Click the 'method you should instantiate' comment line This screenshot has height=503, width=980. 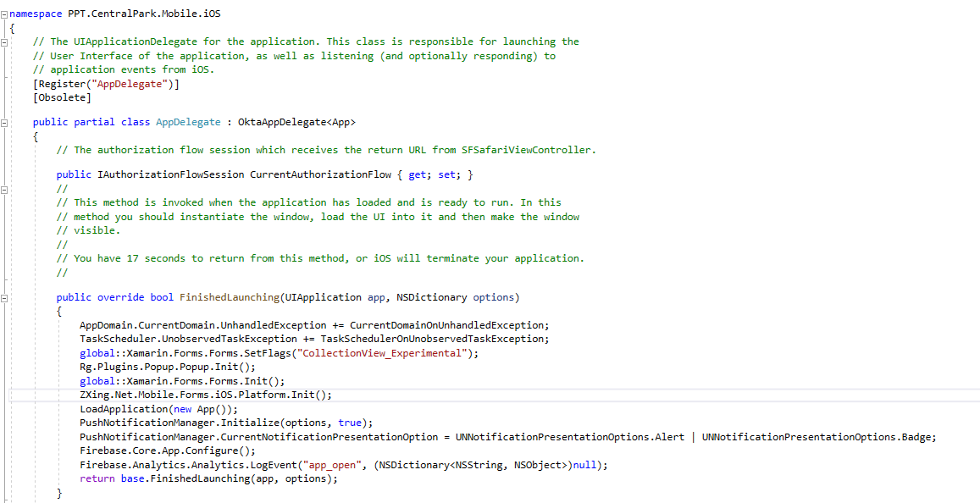click(318, 216)
